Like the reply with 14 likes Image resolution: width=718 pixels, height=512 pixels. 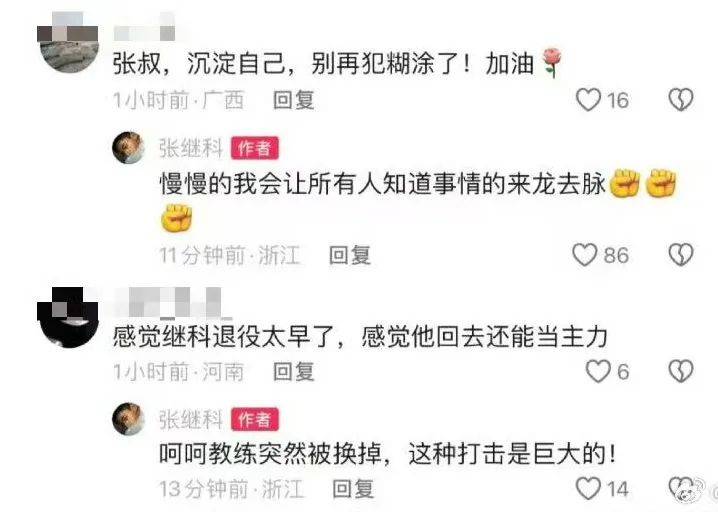[x=588, y=488]
